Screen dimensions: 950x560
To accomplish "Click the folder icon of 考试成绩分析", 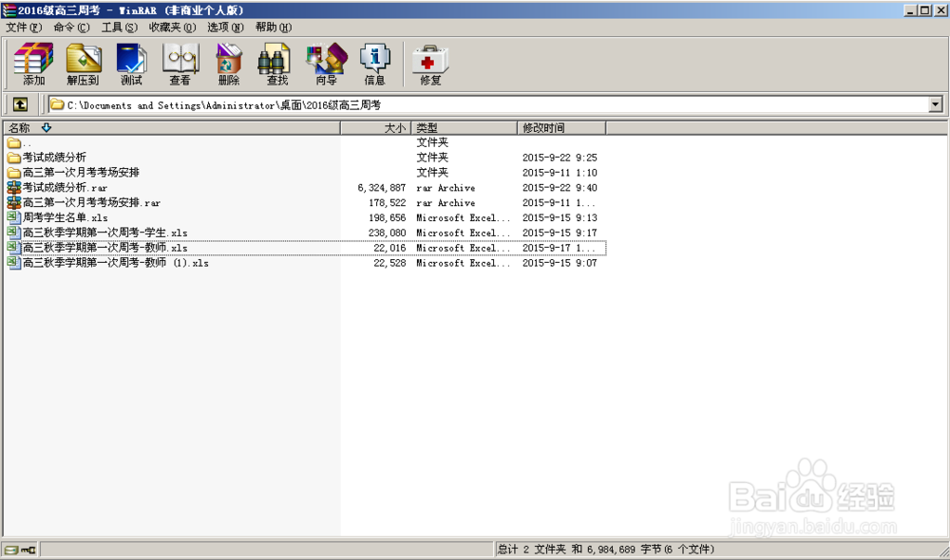I will click(x=14, y=158).
